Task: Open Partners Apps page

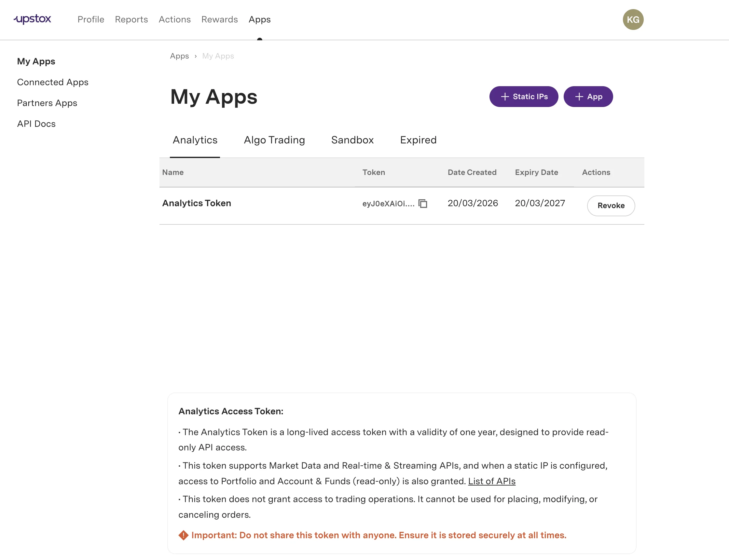Action: coord(47,103)
